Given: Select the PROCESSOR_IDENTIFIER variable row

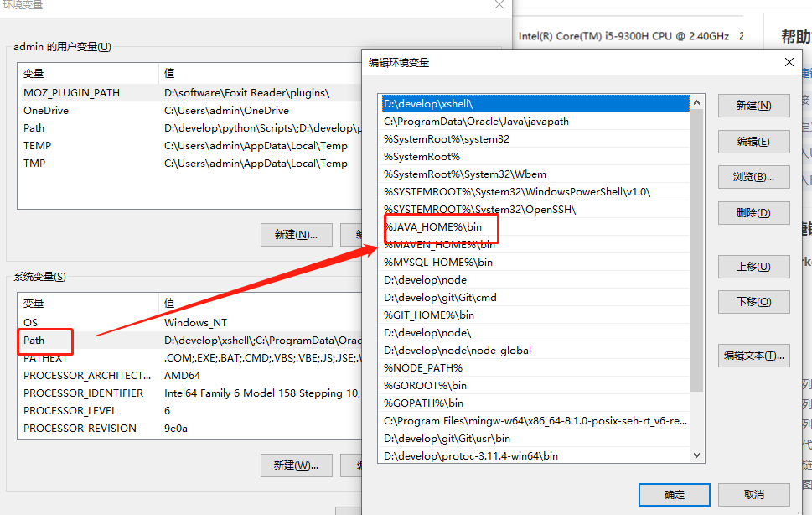Looking at the screenshot, I should point(189,393).
